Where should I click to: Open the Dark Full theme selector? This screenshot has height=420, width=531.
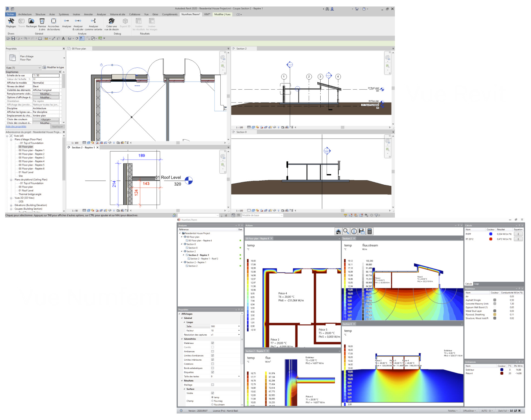click(503, 411)
